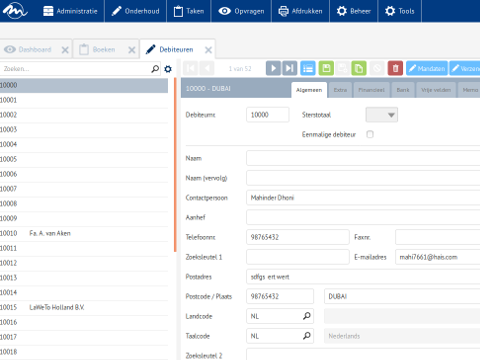
Task: Go to next record button
Action: [273, 68]
